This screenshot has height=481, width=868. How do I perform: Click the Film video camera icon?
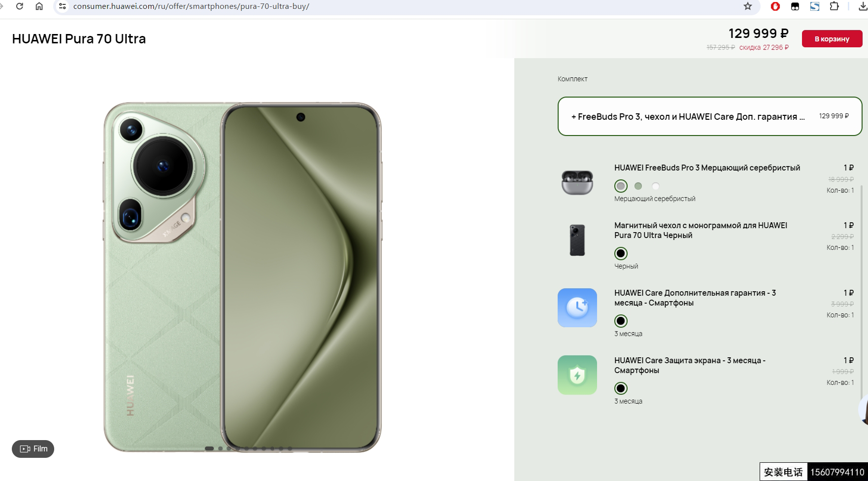coord(25,449)
